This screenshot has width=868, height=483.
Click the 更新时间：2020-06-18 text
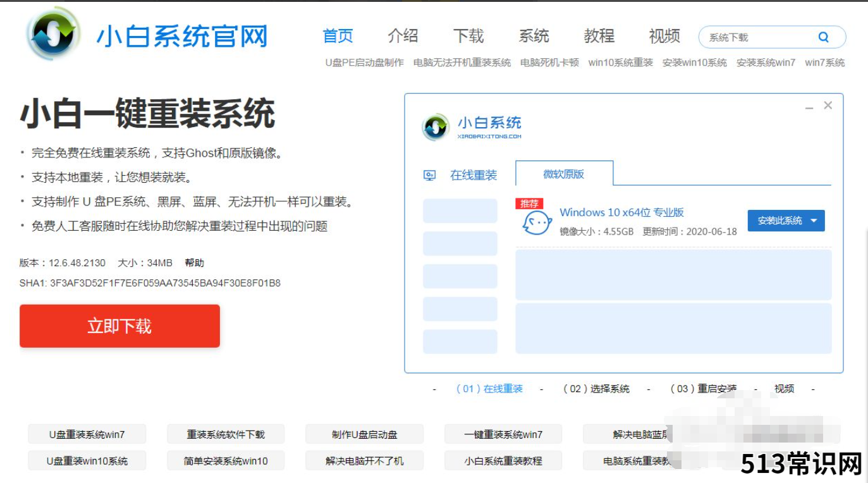pyautogui.click(x=690, y=231)
